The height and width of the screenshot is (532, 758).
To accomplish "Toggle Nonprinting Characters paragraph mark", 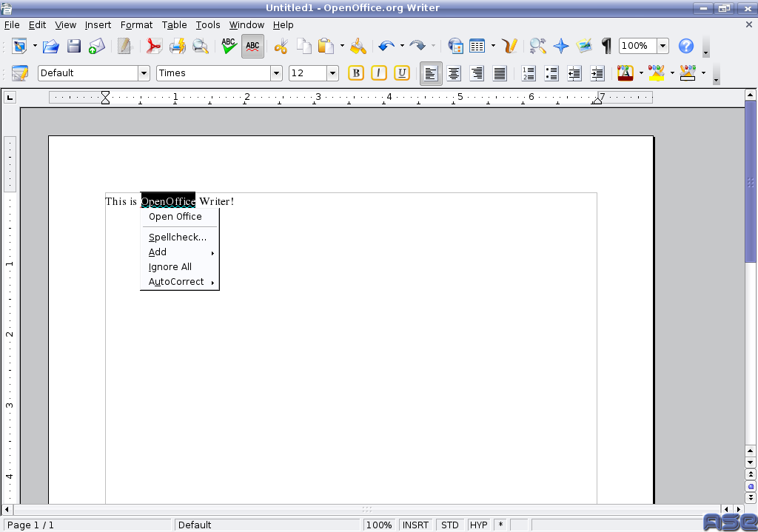I will click(606, 46).
